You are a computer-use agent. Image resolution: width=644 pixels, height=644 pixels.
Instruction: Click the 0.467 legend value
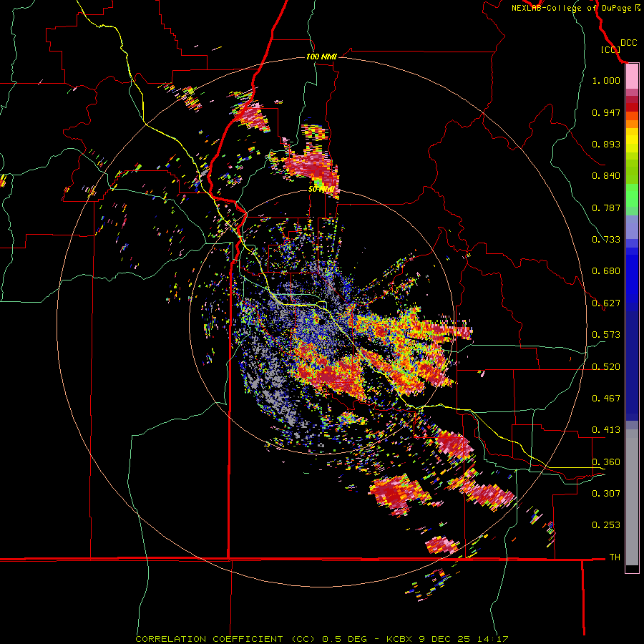[606, 399]
